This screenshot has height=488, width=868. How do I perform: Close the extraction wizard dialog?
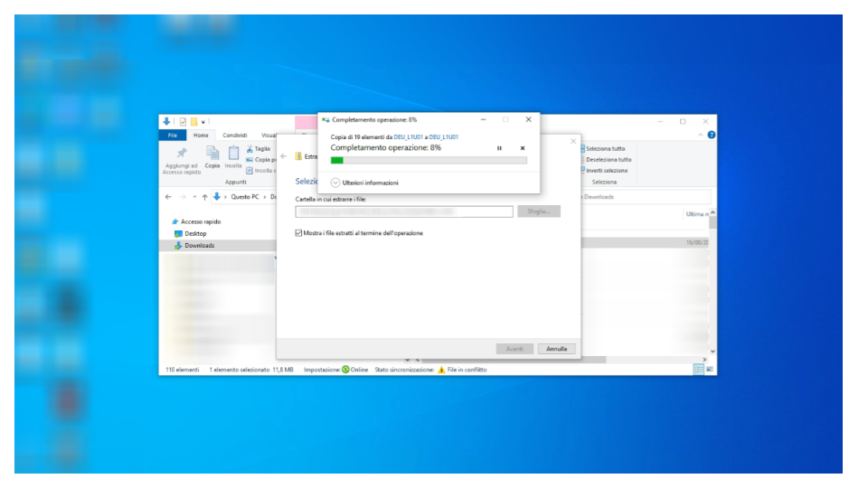point(573,142)
